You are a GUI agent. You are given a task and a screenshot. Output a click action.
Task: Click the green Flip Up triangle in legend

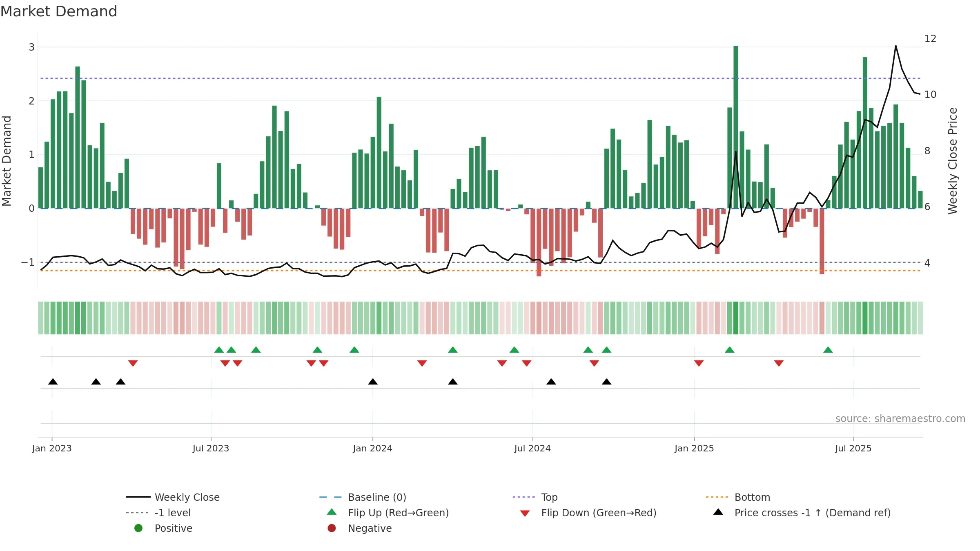point(332,512)
